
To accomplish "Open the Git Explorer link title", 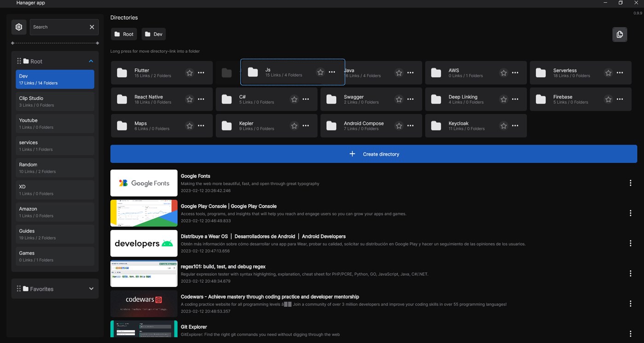I will (194, 327).
